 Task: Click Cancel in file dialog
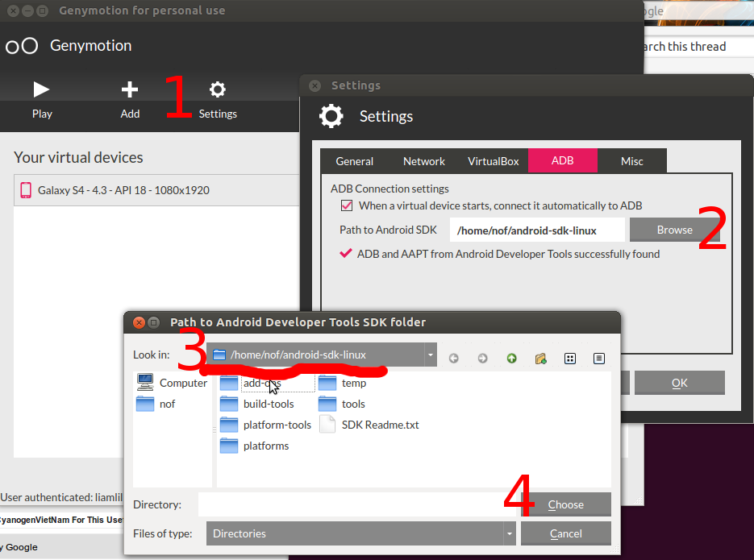pyautogui.click(x=566, y=533)
